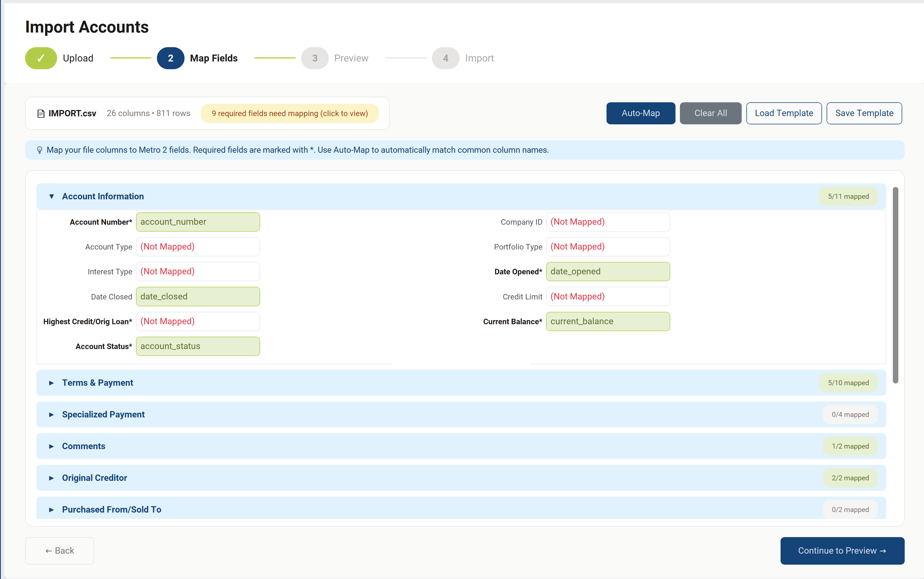Open the Portfolio Type mapping dropdown
Viewport: 924px width, 579px height.
(608, 247)
